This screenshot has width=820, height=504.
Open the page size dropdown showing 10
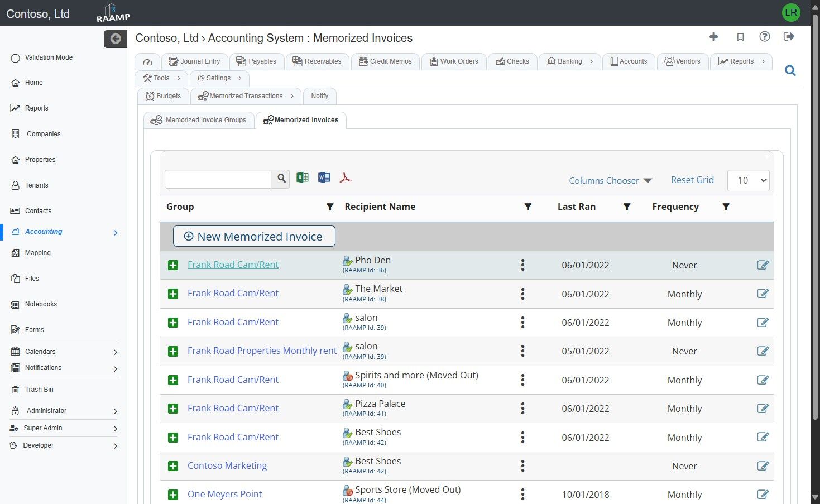pyautogui.click(x=748, y=180)
